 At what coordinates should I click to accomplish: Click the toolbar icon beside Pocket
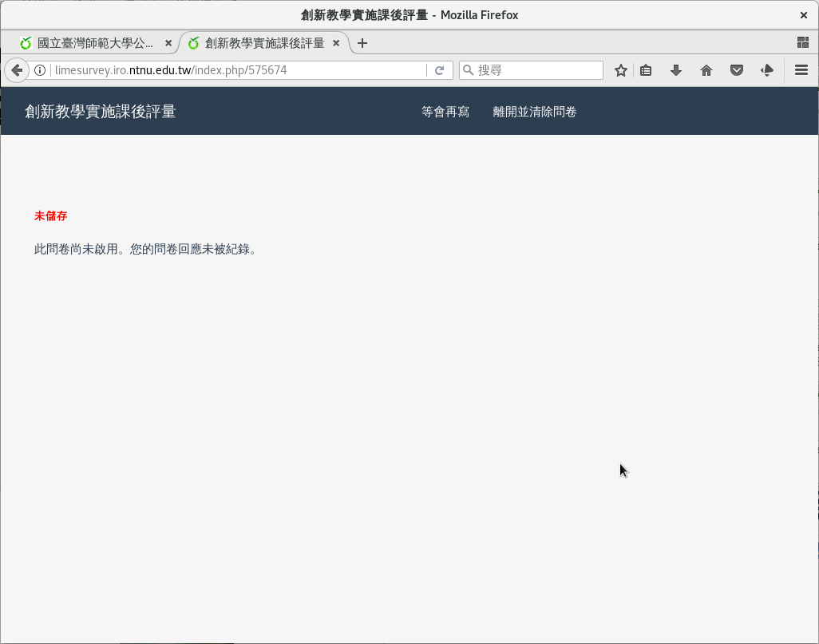pos(767,70)
